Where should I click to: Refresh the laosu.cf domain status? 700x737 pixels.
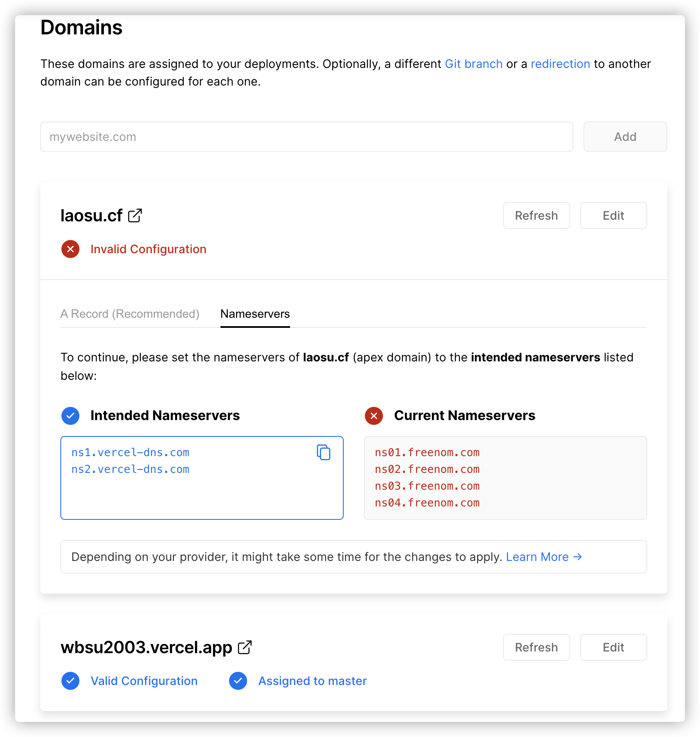(x=536, y=215)
